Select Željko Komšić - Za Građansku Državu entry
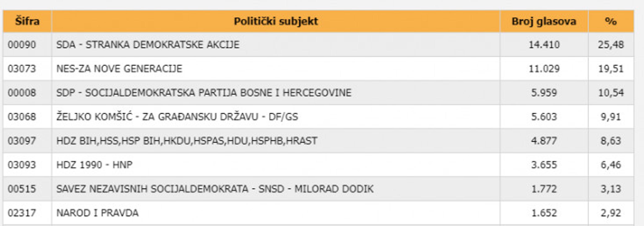The image size is (644, 226). [x=177, y=117]
